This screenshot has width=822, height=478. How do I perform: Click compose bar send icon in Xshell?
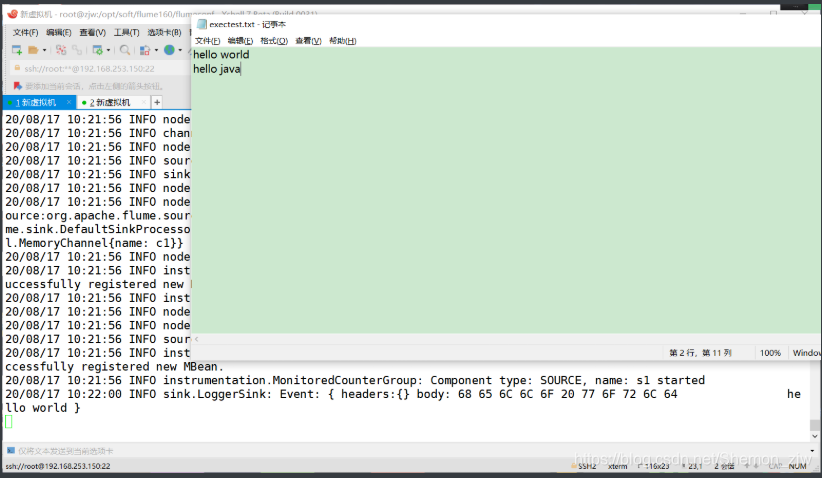point(10,450)
